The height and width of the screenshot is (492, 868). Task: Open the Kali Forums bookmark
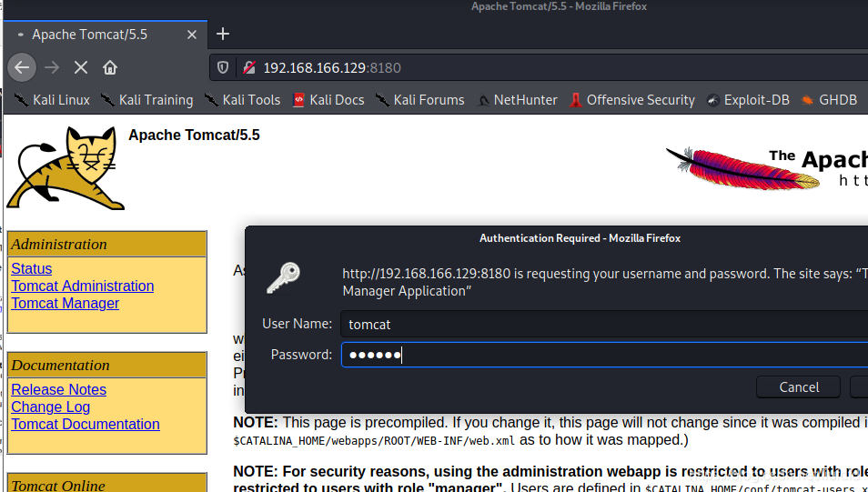coord(419,100)
